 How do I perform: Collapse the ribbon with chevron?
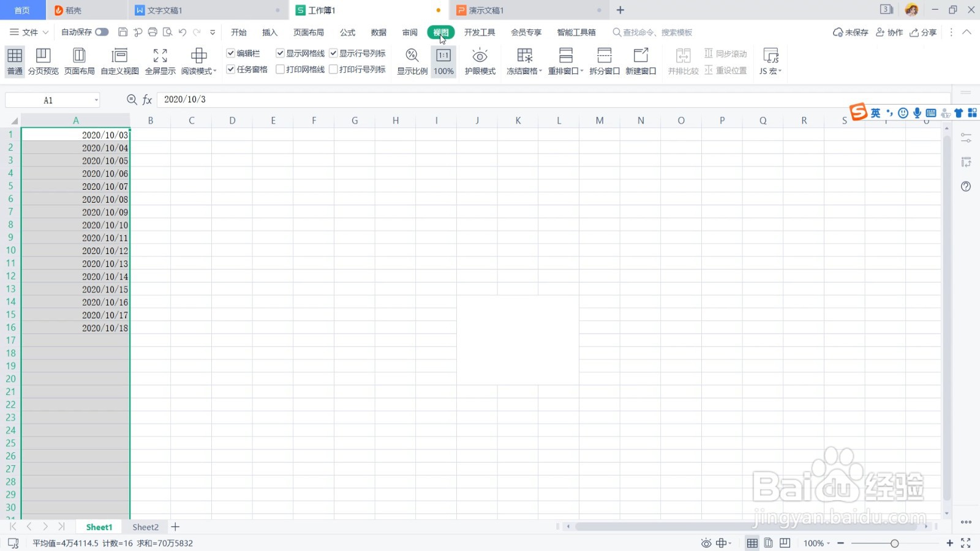(x=967, y=32)
